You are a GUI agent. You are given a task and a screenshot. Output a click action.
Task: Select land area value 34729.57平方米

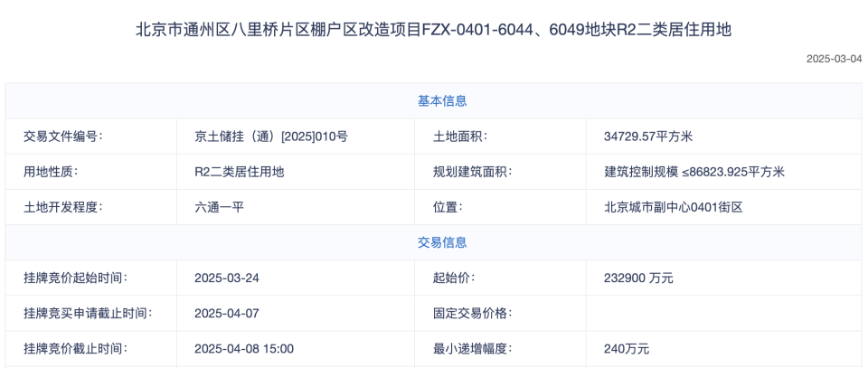(x=648, y=137)
